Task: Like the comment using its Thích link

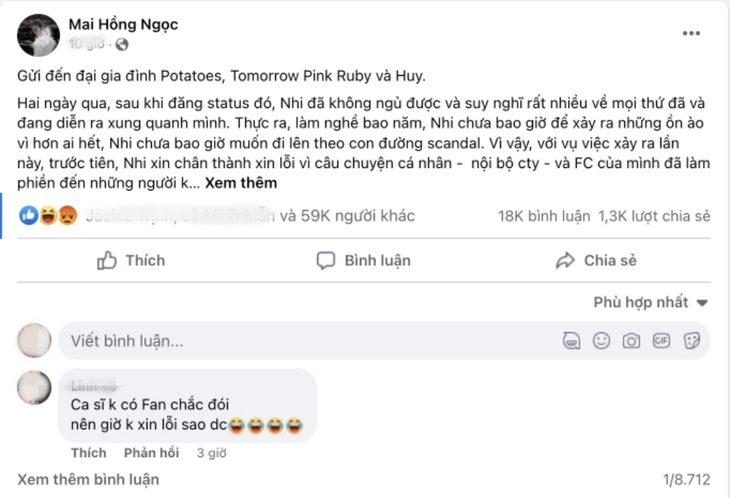Action: [88, 453]
